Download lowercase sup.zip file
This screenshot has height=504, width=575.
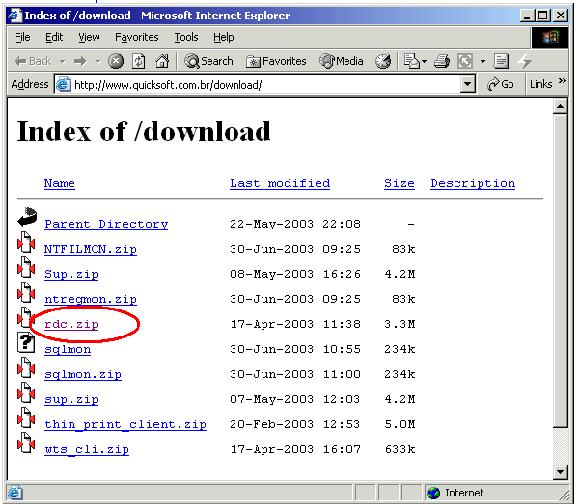tap(71, 399)
